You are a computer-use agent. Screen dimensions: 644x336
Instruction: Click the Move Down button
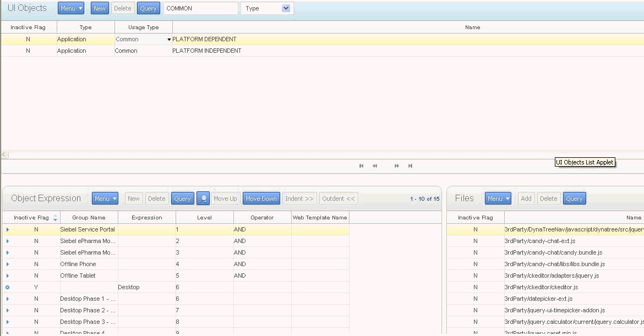(261, 199)
